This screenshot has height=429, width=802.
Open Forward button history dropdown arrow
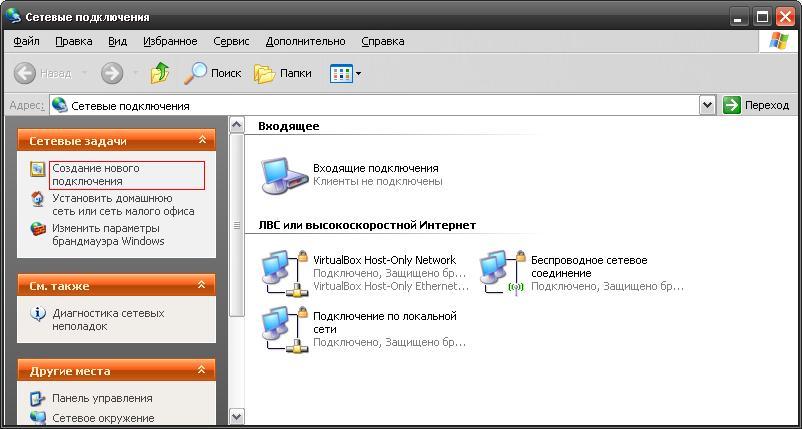click(136, 74)
